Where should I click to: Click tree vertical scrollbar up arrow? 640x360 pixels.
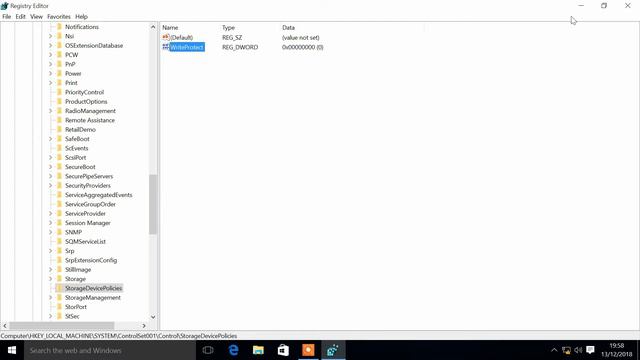153,27
